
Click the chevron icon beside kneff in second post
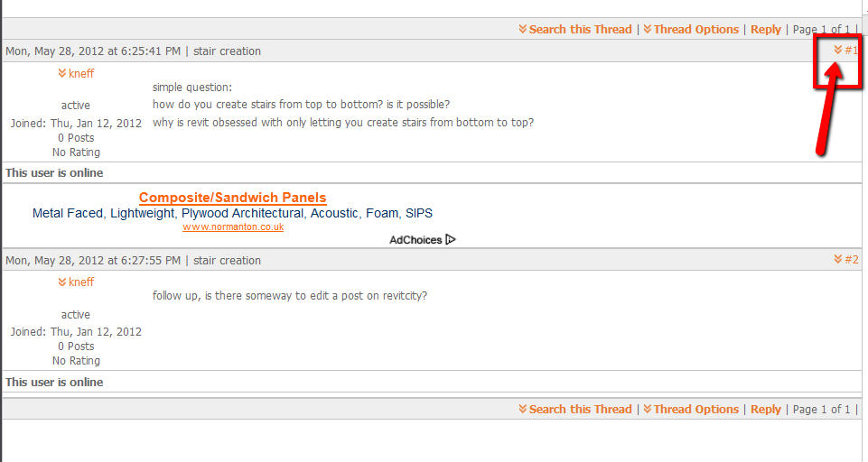pos(62,282)
